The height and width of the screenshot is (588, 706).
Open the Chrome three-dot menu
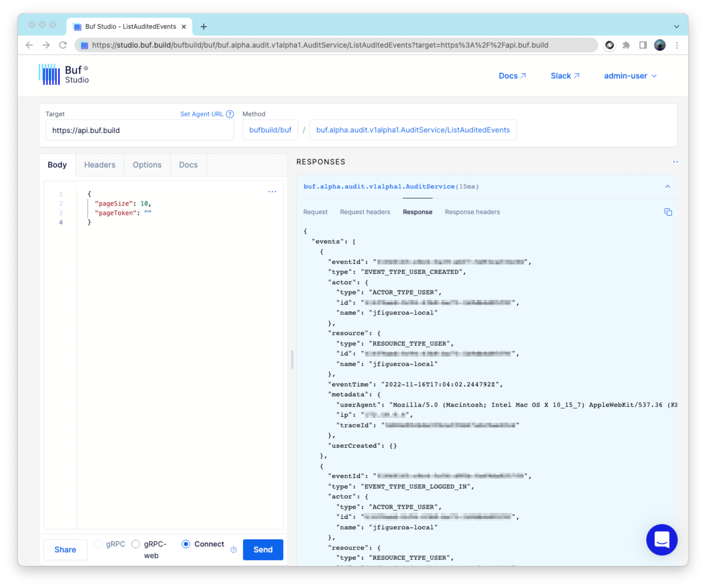[x=677, y=45]
